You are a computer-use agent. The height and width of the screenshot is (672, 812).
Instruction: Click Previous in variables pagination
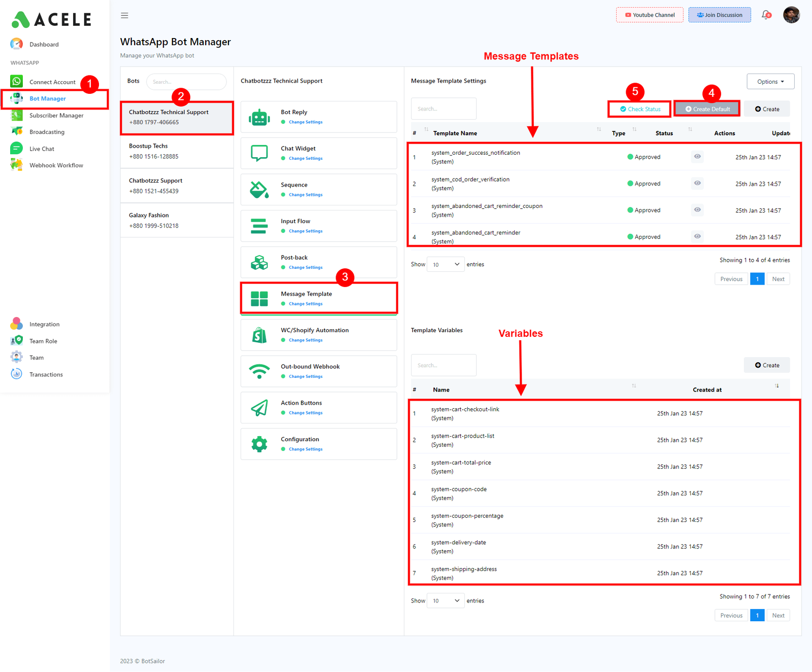tap(731, 616)
